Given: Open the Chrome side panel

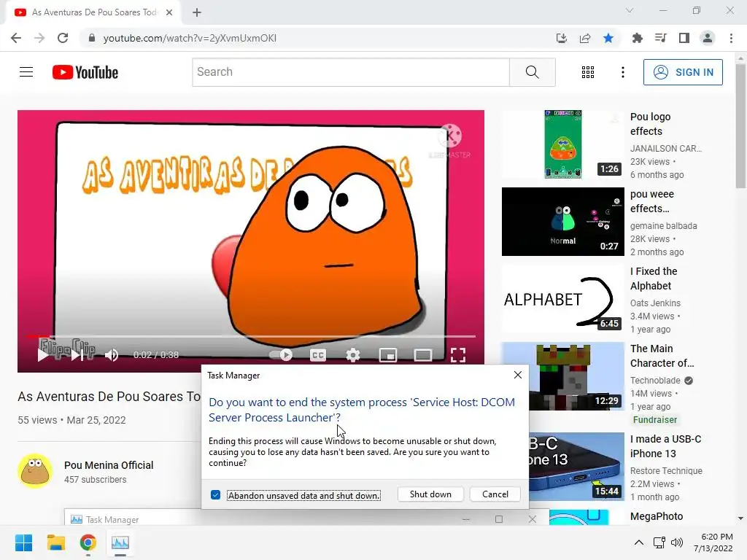Looking at the screenshot, I should tap(684, 38).
